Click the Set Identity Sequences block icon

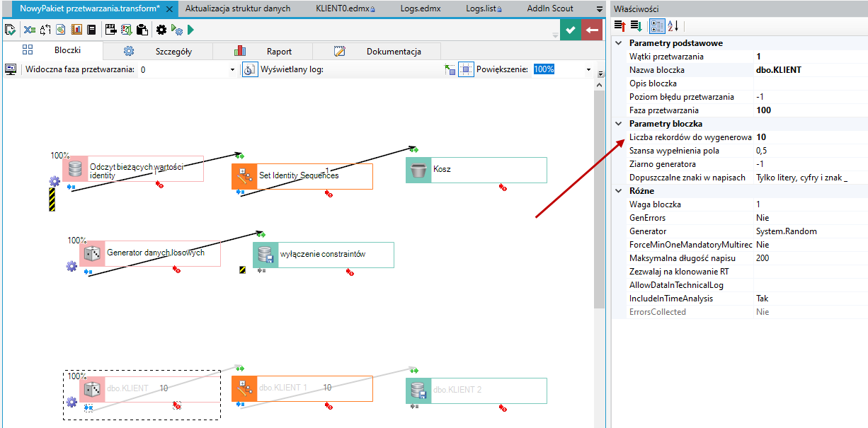point(244,176)
